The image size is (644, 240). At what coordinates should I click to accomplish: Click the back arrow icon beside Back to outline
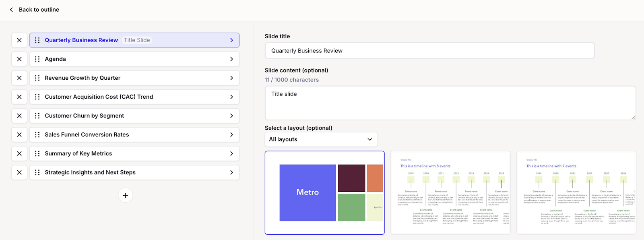[x=11, y=10]
